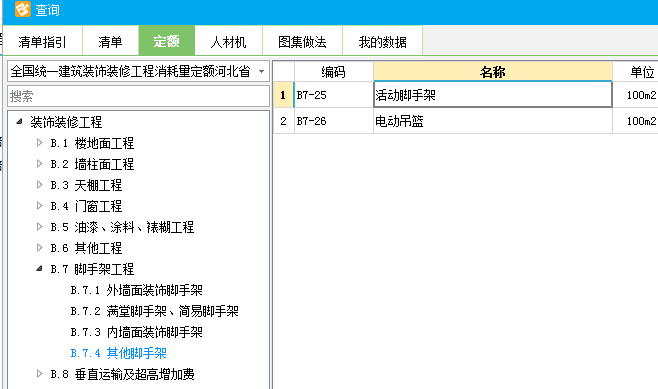Viewport: 658px width, 389px height.
Task: Collapse the B.7 脚手架工程 arrow
Action: coord(39,269)
